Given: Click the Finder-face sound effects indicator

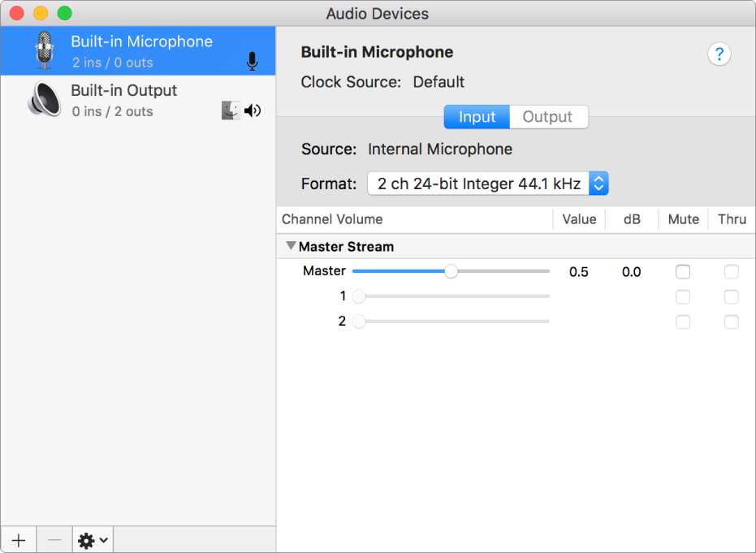Looking at the screenshot, I should pyautogui.click(x=231, y=110).
